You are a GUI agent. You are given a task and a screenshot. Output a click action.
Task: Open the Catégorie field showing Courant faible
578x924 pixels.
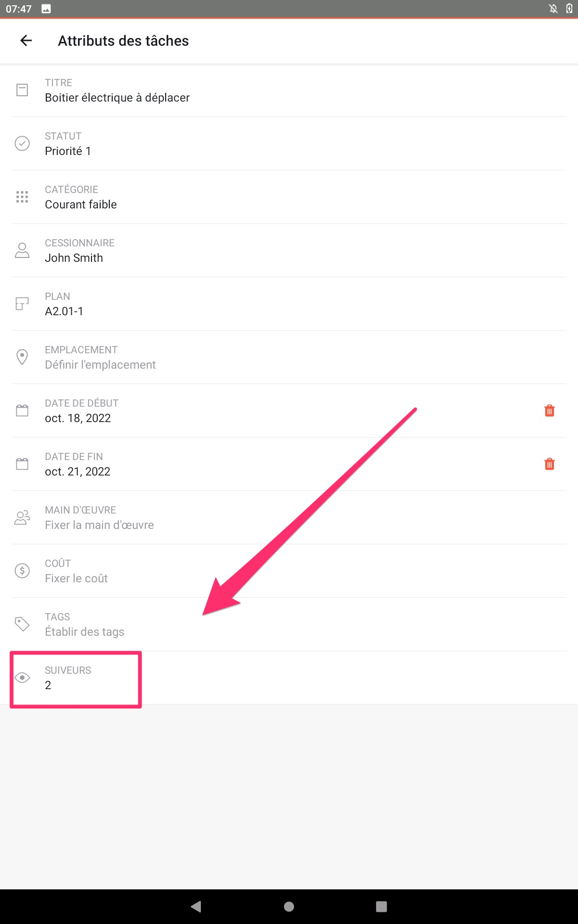tap(81, 205)
